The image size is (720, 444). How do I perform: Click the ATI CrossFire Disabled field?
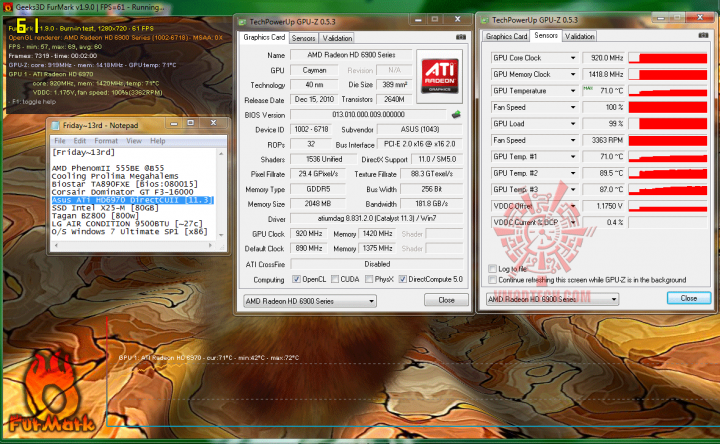377,264
